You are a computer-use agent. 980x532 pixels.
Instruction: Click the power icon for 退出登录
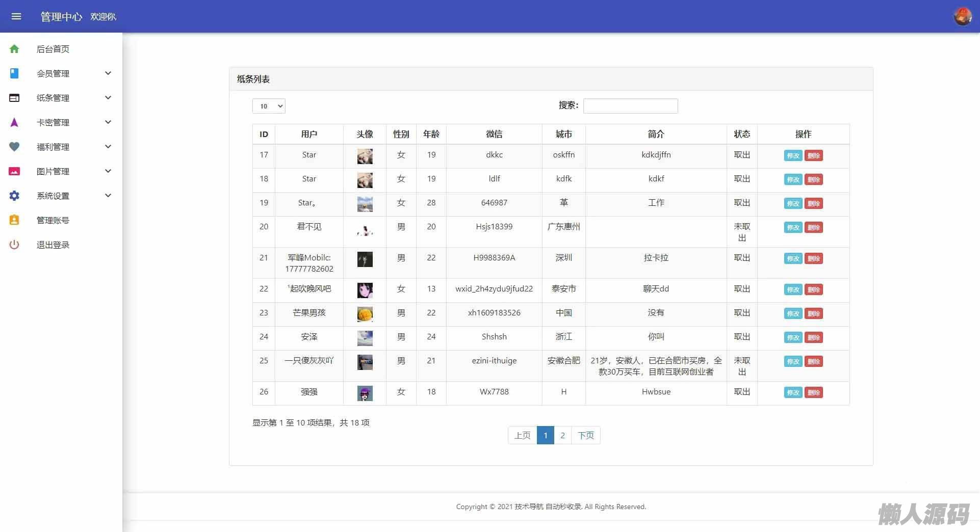coord(14,245)
